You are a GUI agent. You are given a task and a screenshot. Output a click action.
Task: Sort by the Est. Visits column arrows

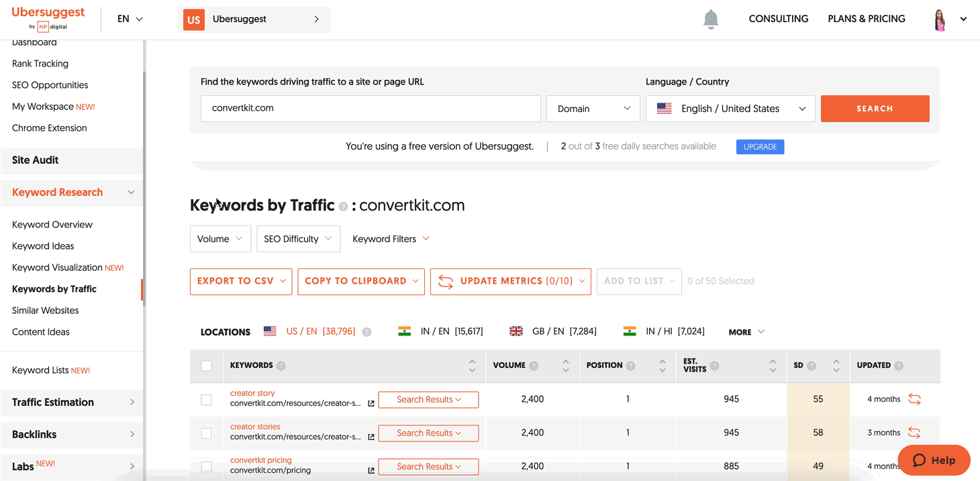(x=773, y=366)
